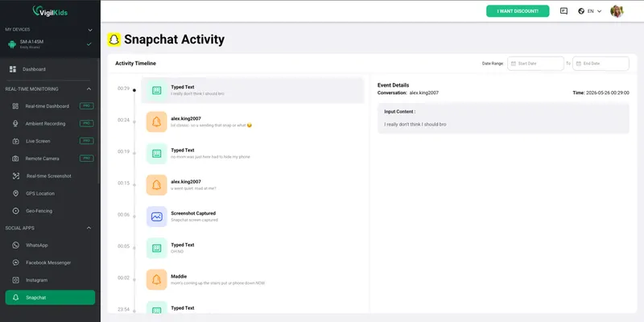Click the Real-time Screenshot icon
Image resolution: width=644 pixels, height=322 pixels.
point(15,175)
